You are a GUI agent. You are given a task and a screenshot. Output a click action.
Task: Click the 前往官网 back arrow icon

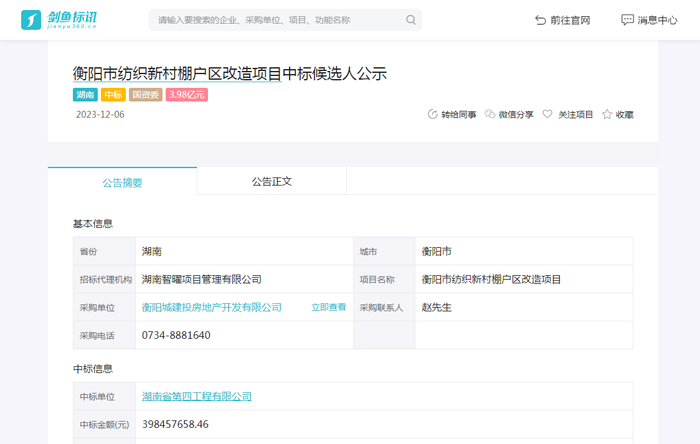[x=541, y=20]
